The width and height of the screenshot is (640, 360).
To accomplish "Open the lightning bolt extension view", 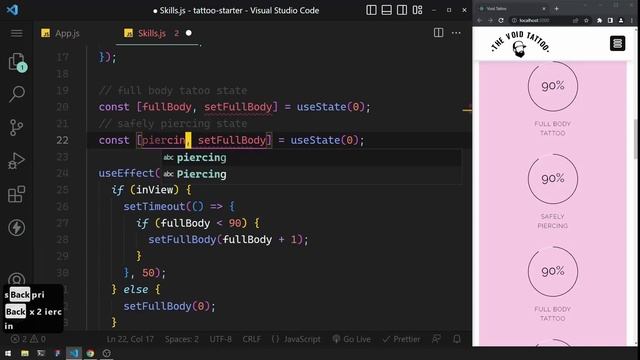I will [16, 227].
